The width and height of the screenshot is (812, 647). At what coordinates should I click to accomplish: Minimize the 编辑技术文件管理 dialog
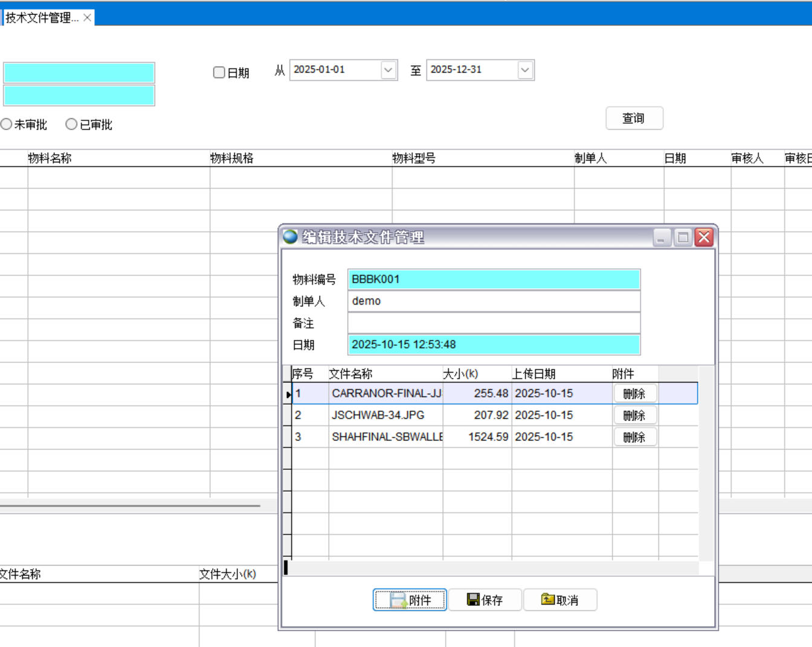pos(662,237)
